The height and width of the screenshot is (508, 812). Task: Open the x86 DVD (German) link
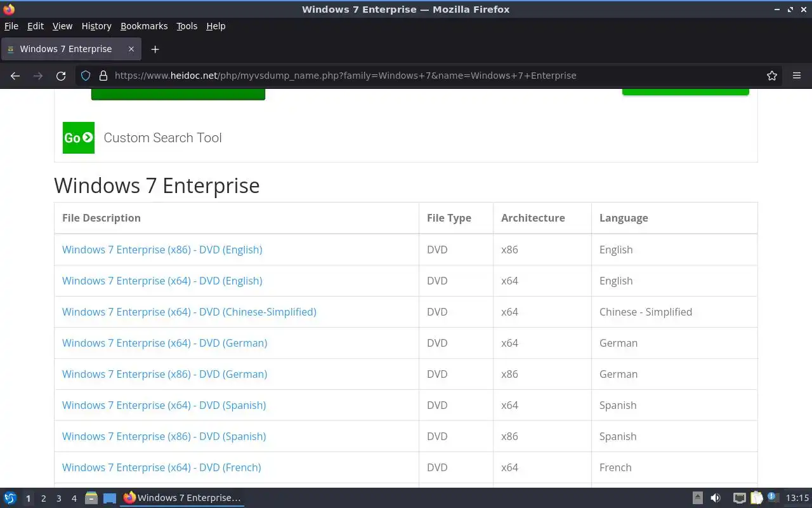[164, 374]
